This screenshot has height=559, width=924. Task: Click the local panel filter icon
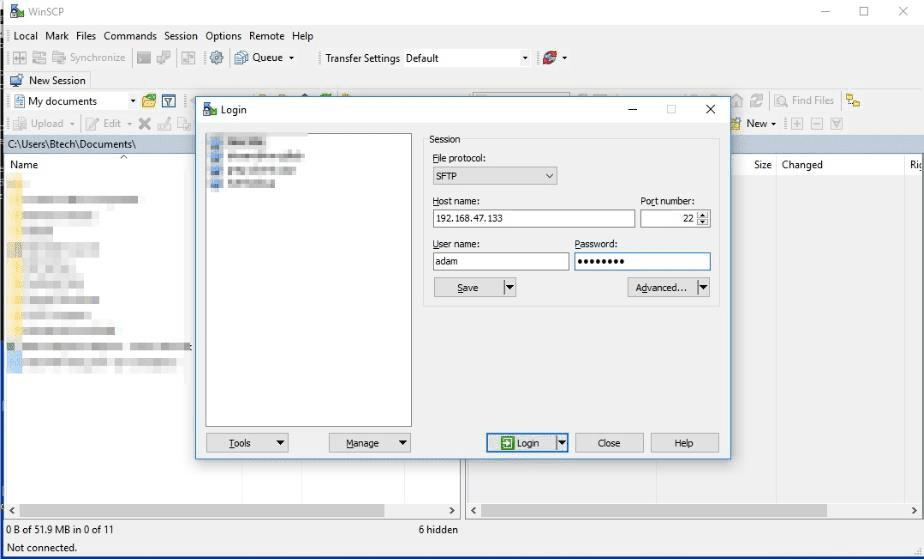point(169,101)
